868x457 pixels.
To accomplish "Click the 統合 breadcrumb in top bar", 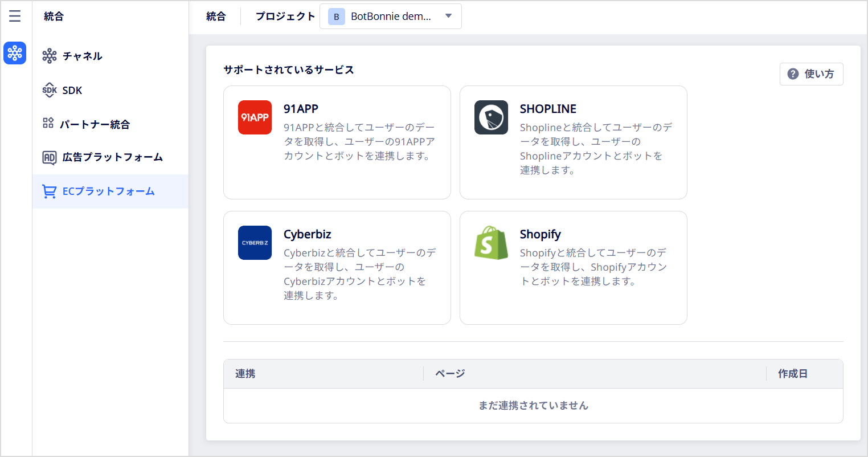I will tap(216, 17).
